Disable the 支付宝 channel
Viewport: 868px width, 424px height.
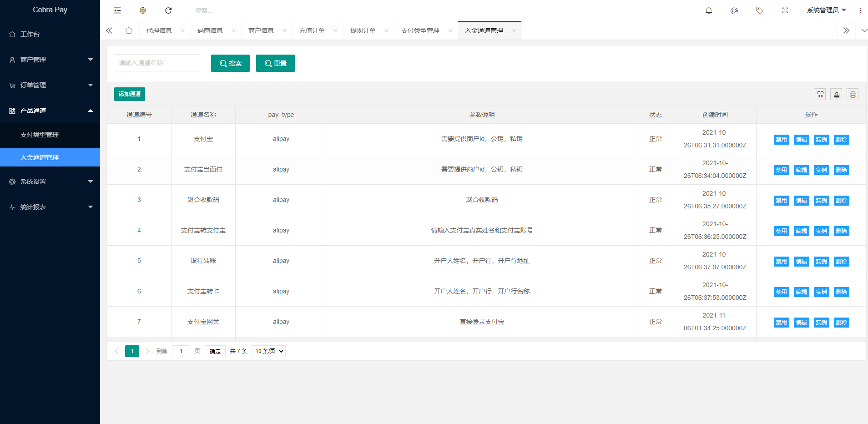point(781,139)
